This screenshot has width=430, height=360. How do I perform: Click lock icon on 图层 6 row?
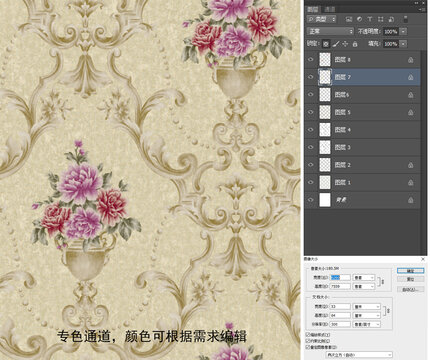coord(410,95)
